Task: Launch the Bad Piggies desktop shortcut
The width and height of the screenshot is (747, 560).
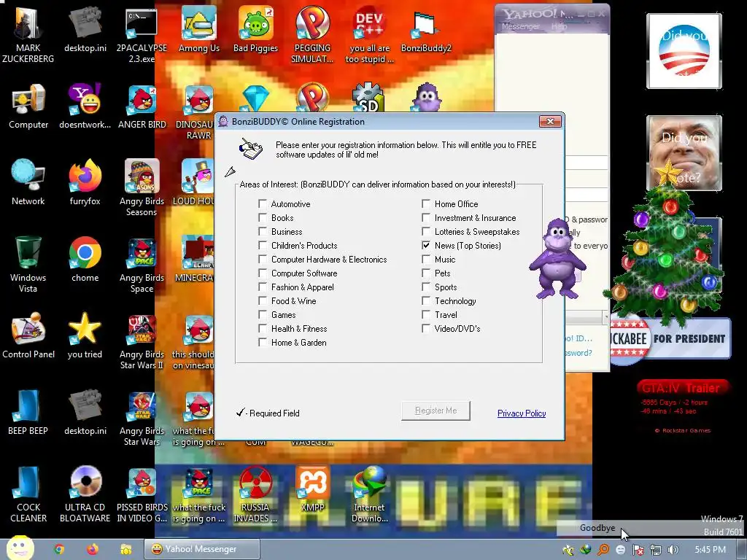Action: tap(255, 29)
